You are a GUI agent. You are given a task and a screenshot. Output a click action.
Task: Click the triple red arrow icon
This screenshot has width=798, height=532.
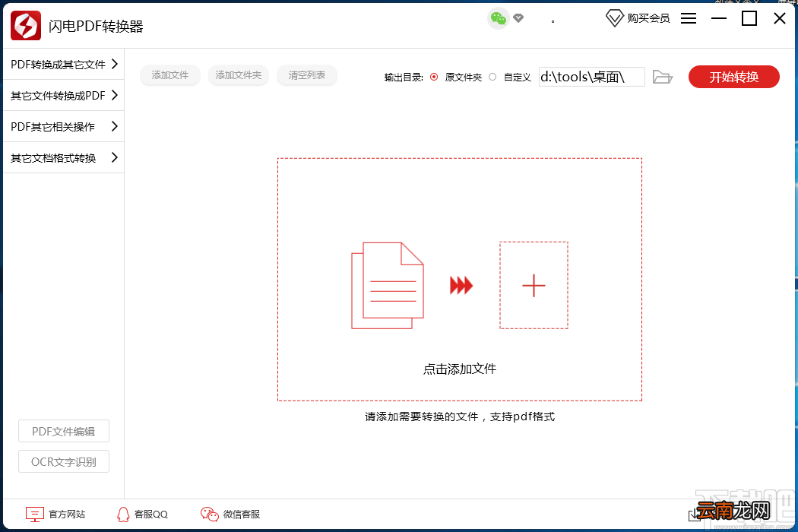(x=461, y=285)
